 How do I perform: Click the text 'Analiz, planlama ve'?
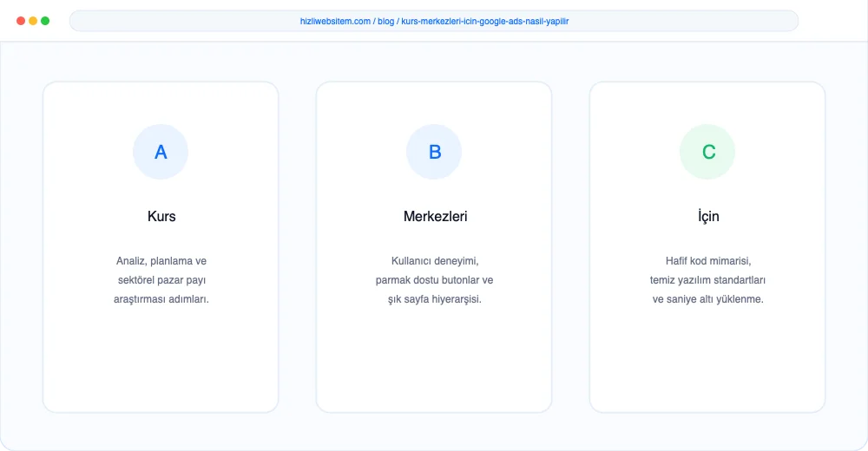[161, 261]
